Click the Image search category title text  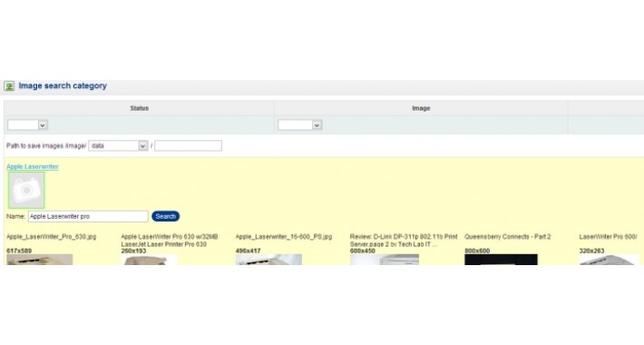coord(63,86)
